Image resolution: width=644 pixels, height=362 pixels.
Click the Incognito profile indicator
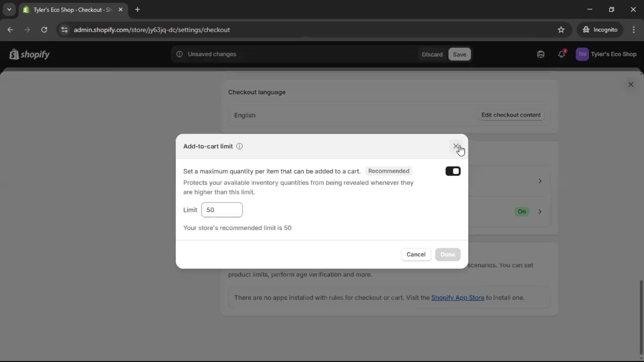pos(600,29)
